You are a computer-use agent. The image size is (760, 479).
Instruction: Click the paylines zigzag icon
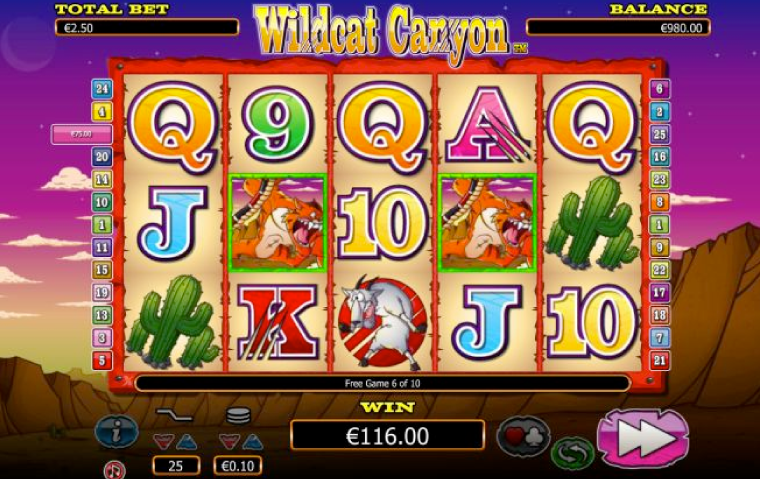[174, 415]
